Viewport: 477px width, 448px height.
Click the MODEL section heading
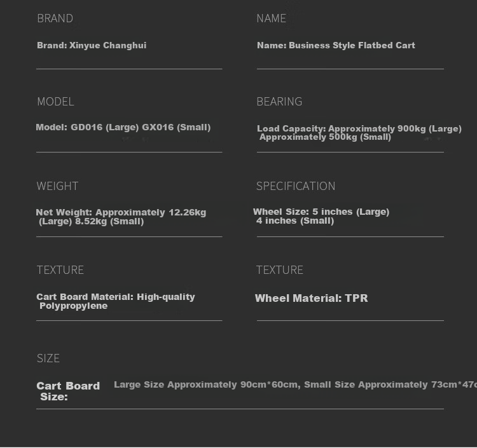[55, 102]
